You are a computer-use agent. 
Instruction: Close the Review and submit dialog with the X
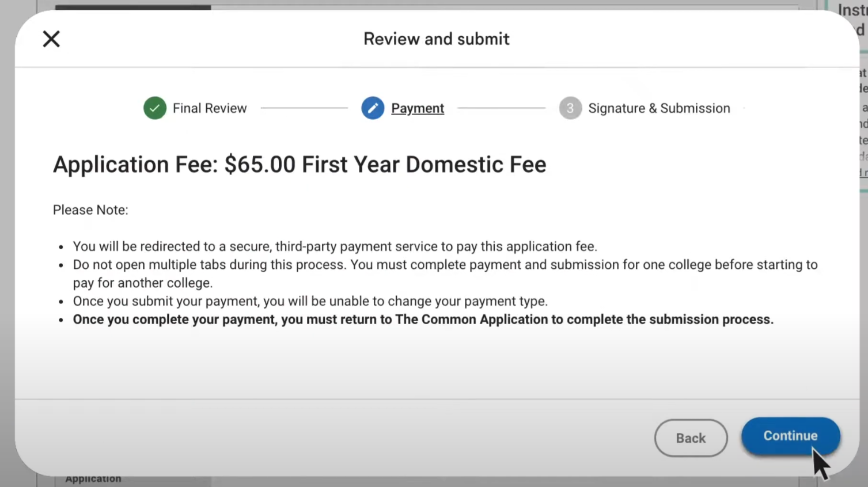point(51,39)
